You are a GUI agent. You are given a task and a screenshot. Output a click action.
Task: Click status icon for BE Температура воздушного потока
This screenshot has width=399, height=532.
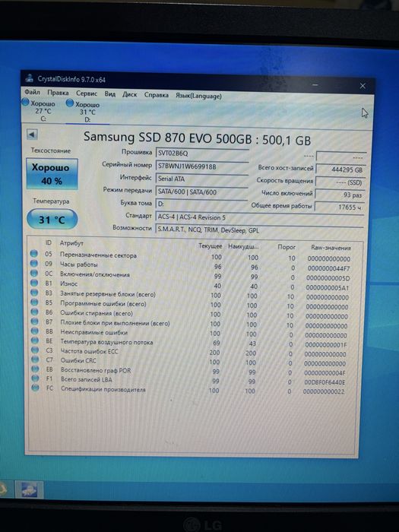tap(35, 340)
